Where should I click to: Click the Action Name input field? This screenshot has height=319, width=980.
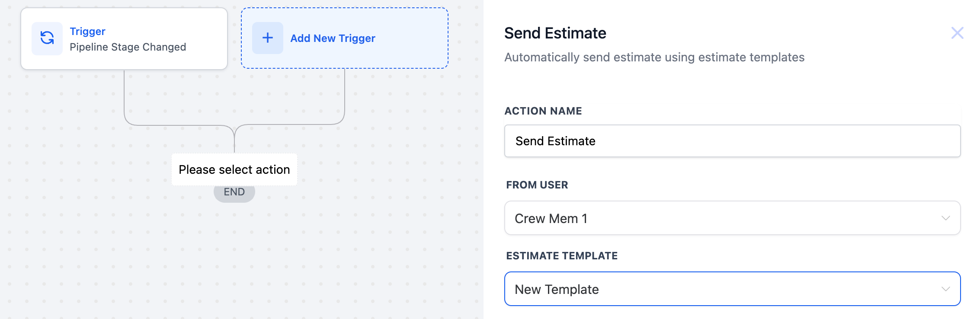tap(732, 141)
